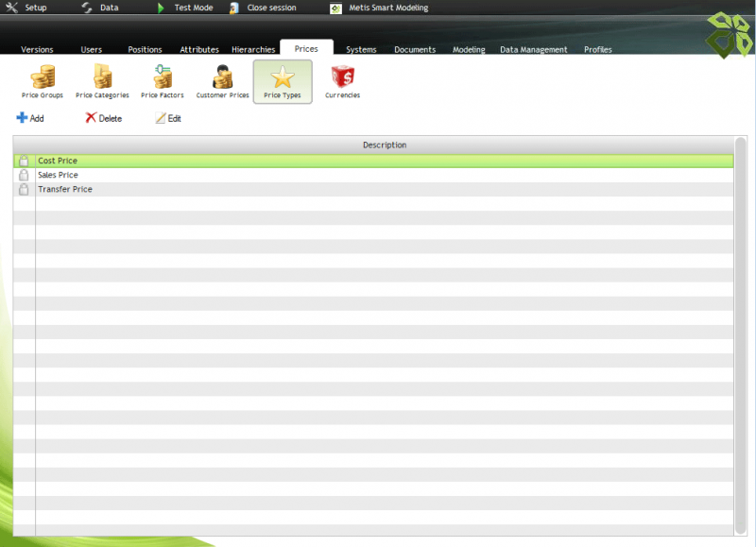The image size is (756, 547).
Task: Click lock icon beside Transfer Price
Action: [24, 190]
